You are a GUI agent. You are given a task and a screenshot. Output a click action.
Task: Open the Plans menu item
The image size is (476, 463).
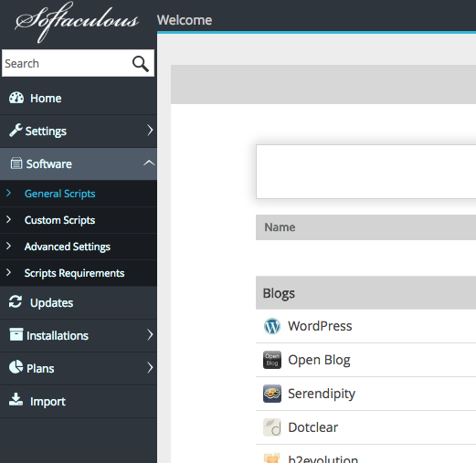(79, 368)
